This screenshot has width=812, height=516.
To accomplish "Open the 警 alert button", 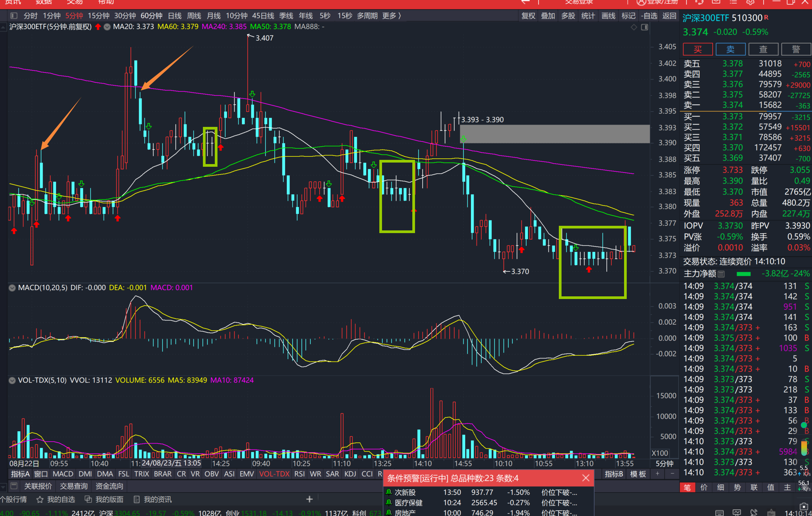I will coord(796,49).
